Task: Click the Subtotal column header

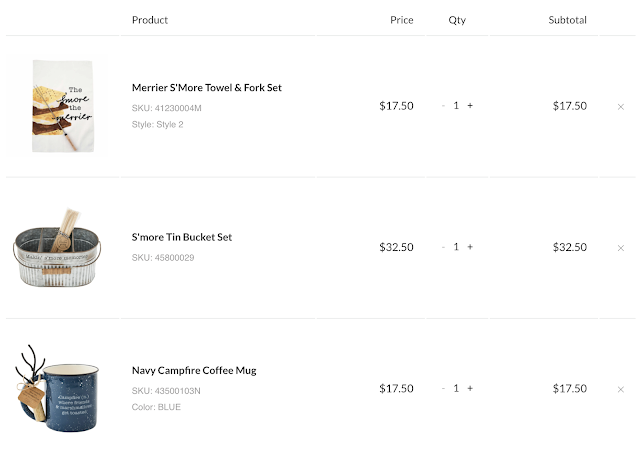Action: (x=567, y=20)
